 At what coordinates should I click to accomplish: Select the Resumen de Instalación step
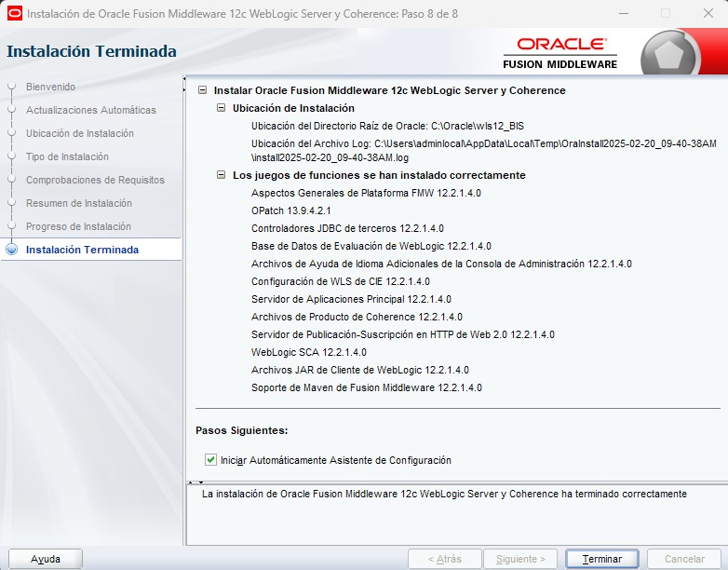point(79,203)
